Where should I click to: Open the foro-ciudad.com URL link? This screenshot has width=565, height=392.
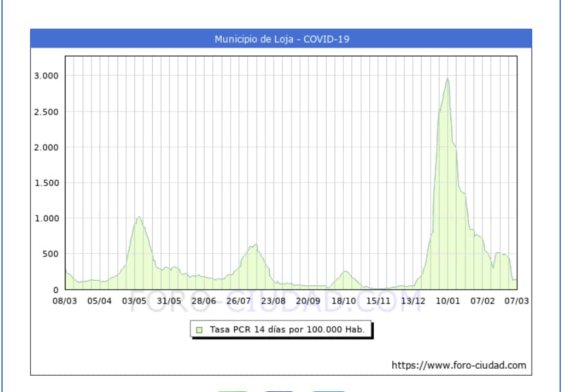click(459, 365)
